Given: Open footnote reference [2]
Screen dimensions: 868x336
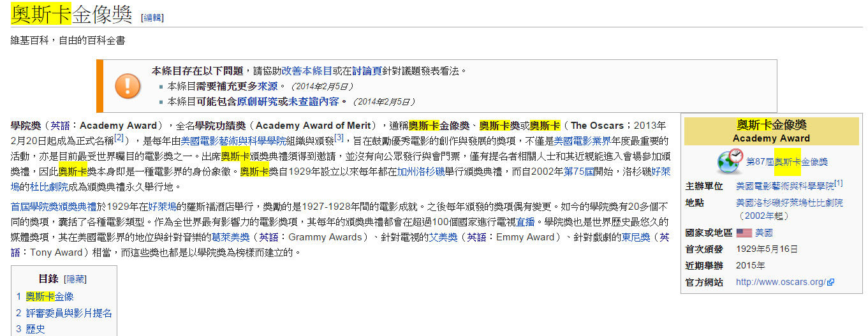Looking at the screenshot, I should tap(119, 138).
